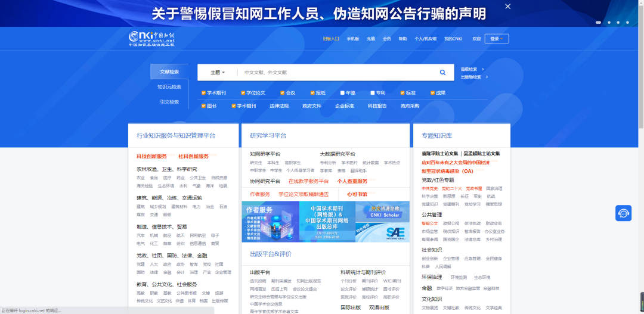The width and height of the screenshot is (644, 314).
Task: Click the magnifier search icon
Action: (442, 72)
